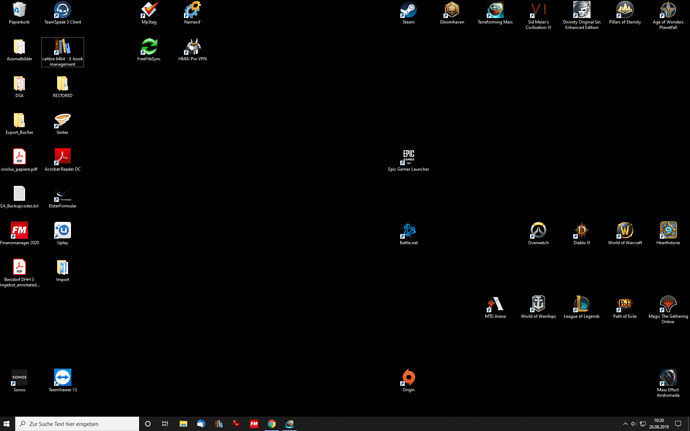690x431 pixels.
Task: Select Sid Meier's Civilization VI icon
Action: coord(538,15)
